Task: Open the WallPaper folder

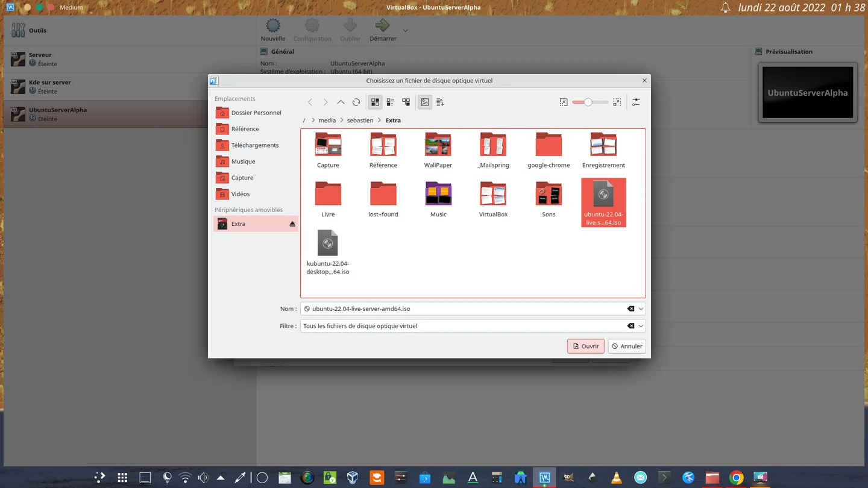Action: coord(438,150)
